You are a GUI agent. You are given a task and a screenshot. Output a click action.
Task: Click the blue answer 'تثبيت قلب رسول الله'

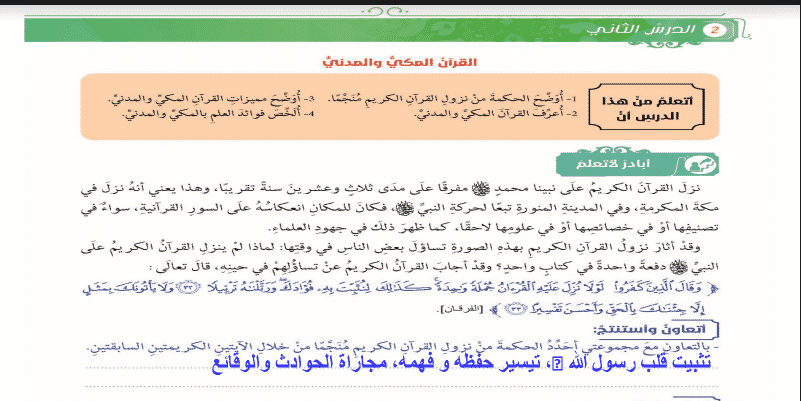point(460,362)
